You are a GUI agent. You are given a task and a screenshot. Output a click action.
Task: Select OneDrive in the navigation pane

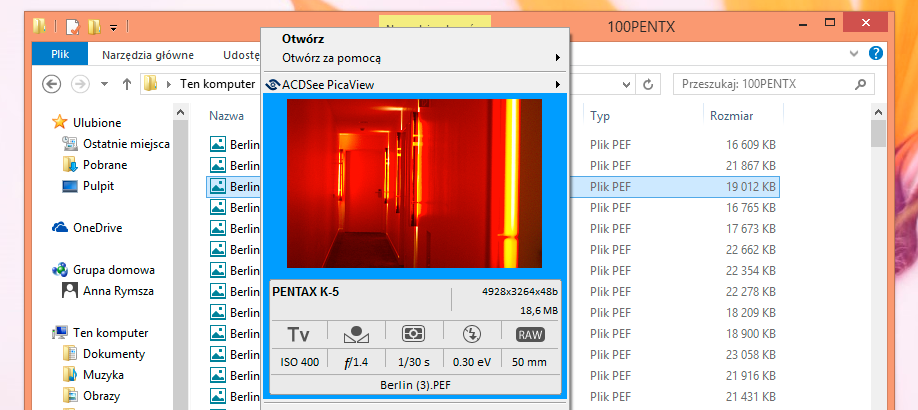(97, 228)
